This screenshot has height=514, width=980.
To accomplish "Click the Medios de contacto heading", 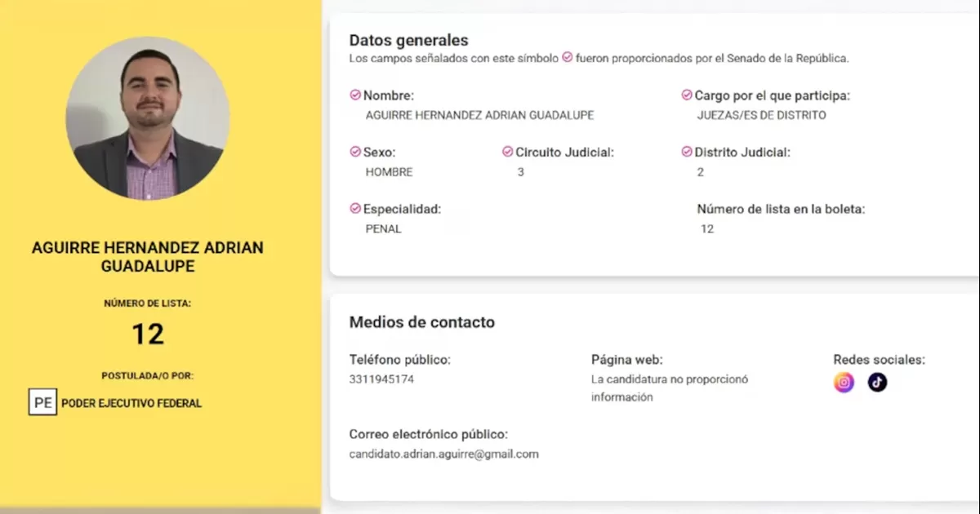I will click(421, 322).
